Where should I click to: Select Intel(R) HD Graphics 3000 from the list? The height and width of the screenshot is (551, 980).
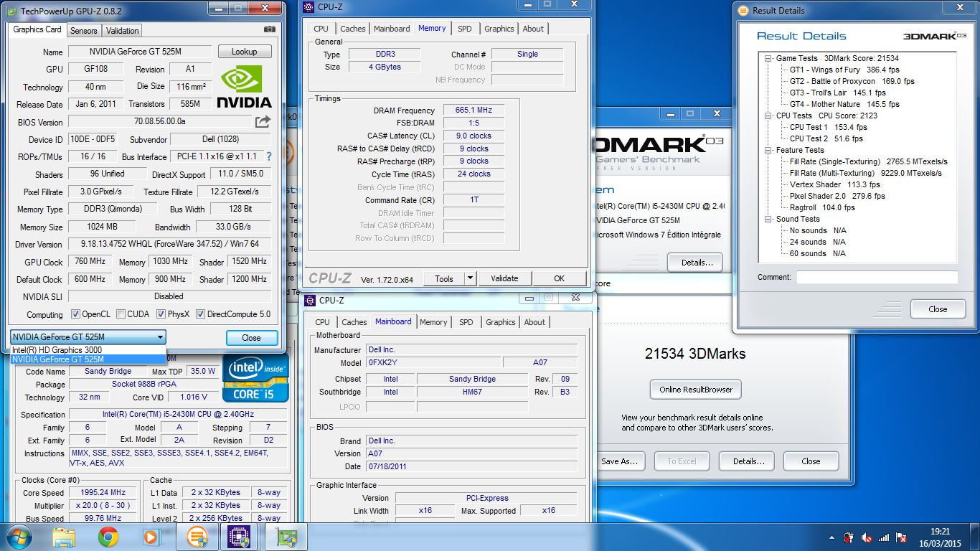tap(88, 350)
